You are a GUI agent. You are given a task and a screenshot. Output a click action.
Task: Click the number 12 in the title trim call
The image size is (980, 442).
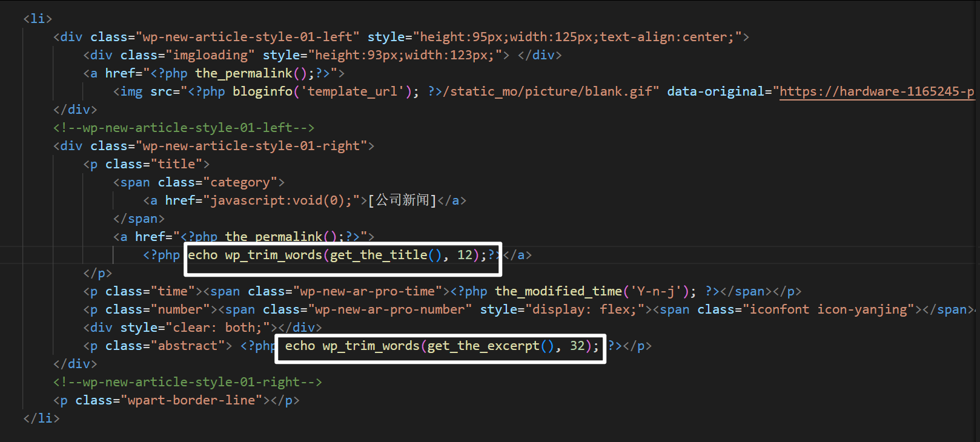[x=465, y=255]
